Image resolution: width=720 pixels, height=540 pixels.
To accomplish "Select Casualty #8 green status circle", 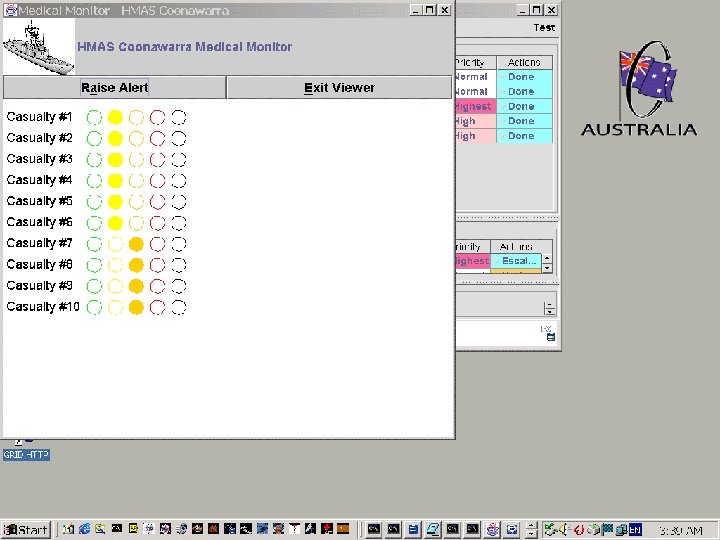I will [x=94, y=265].
